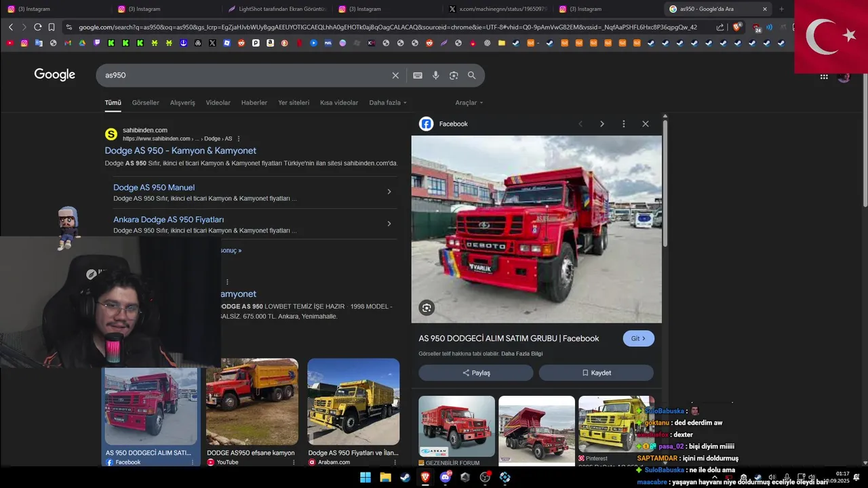The width and height of the screenshot is (868, 488).
Task: Bookmark this page via the toolbar icon
Action: [52, 27]
